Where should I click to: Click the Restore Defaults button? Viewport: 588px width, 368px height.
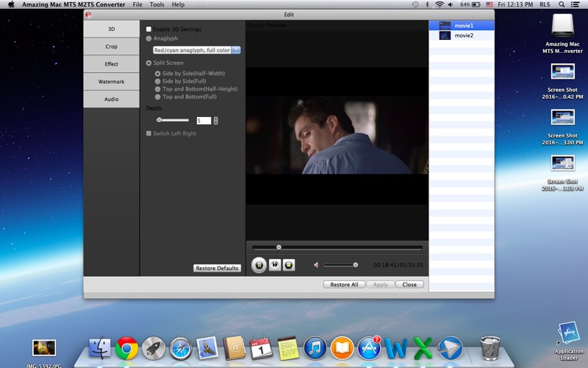(x=217, y=268)
